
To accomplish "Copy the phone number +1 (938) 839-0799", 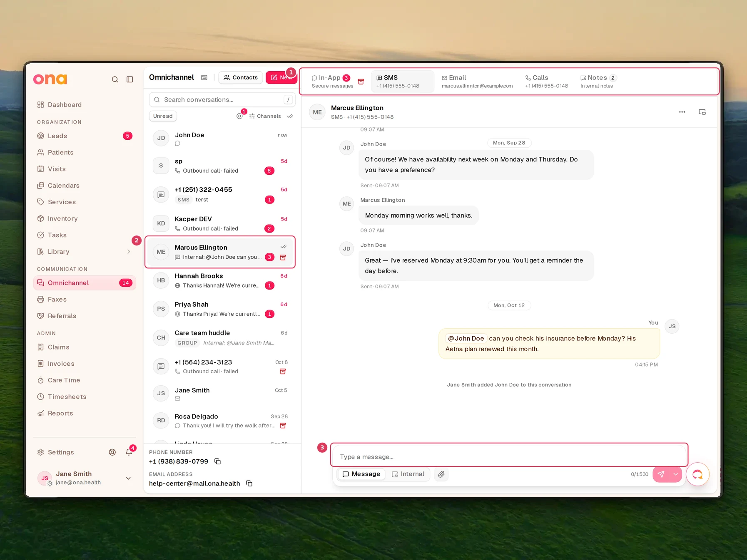I will [217, 461].
